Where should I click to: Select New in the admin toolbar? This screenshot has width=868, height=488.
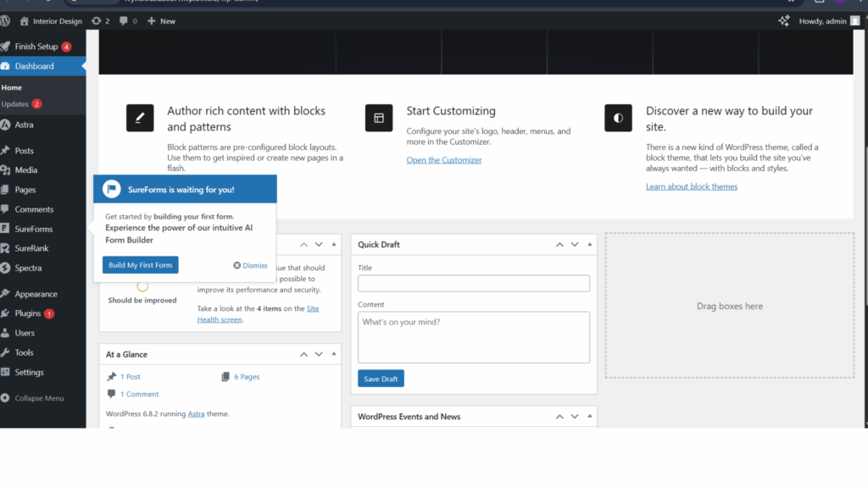[x=161, y=20]
